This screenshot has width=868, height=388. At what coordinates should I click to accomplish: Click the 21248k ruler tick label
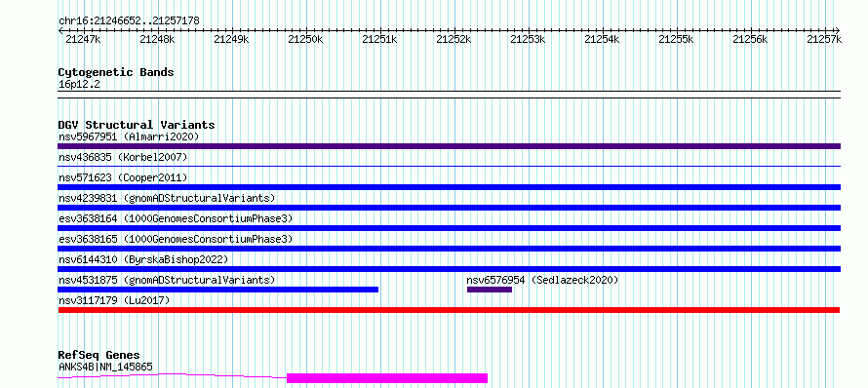point(157,39)
